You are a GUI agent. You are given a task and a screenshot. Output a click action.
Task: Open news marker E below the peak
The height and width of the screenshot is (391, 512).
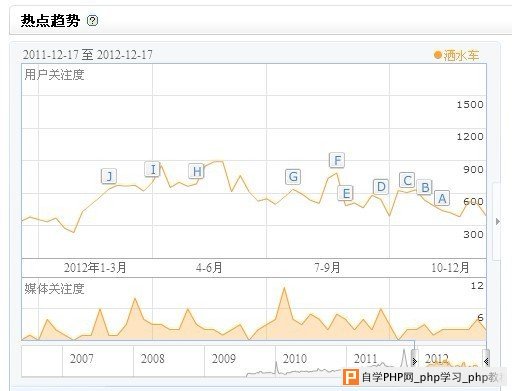pyautogui.click(x=346, y=193)
